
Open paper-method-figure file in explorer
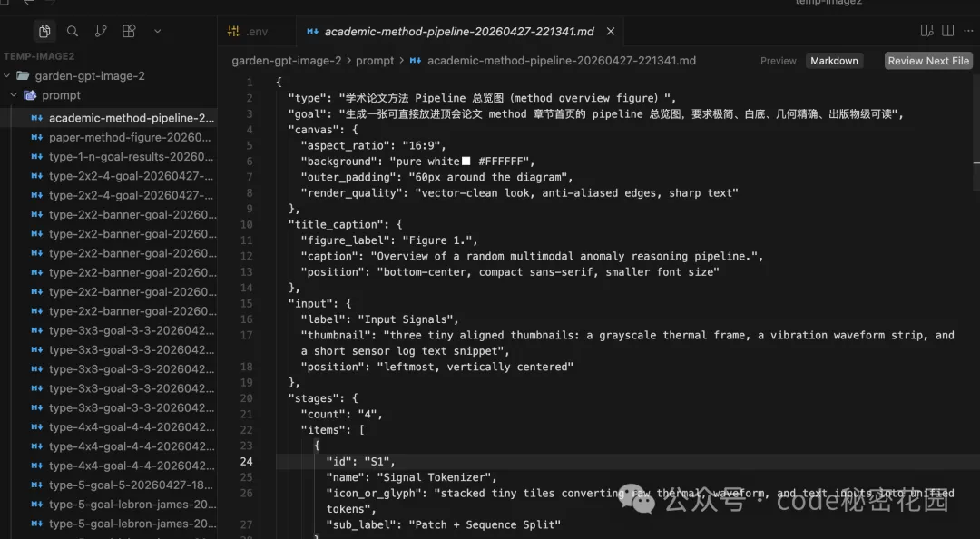click(131, 137)
